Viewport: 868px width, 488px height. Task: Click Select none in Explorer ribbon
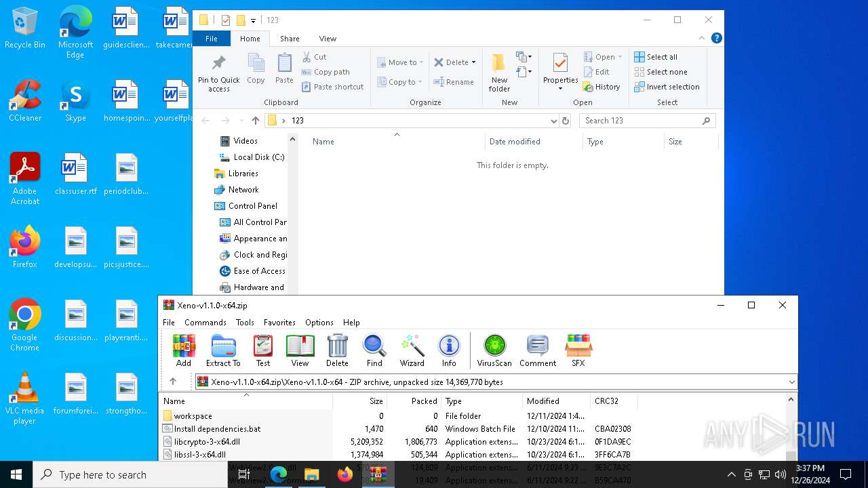(x=660, y=72)
